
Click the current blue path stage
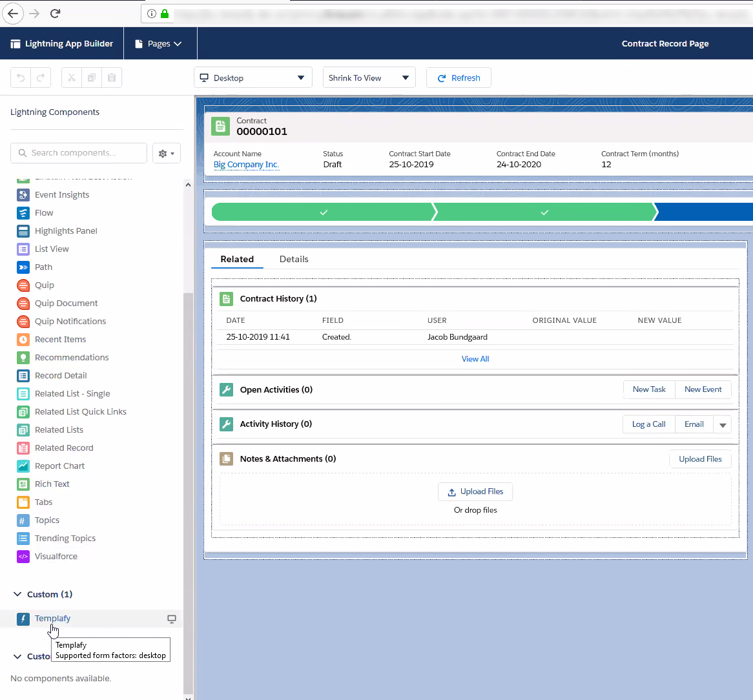click(704, 212)
